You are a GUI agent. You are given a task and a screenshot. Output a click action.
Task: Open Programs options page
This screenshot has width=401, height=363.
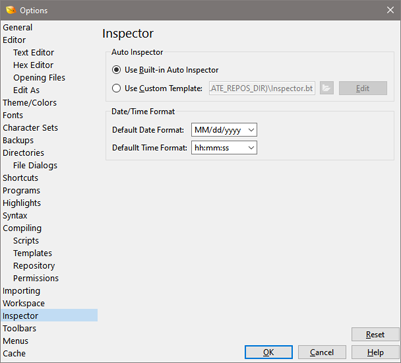(x=21, y=190)
